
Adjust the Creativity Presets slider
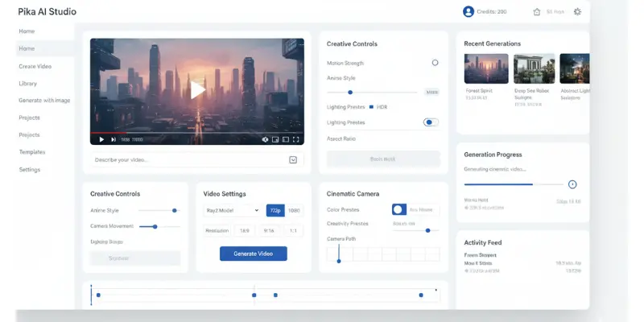pyautogui.click(x=415, y=230)
